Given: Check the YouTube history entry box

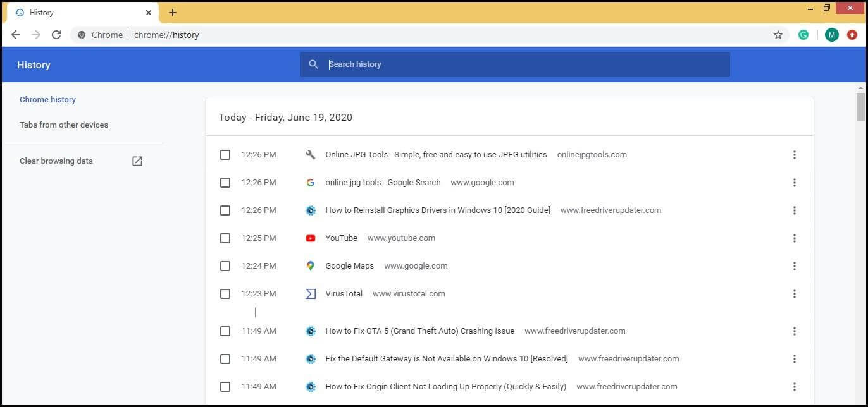Looking at the screenshot, I should pos(225,238).
